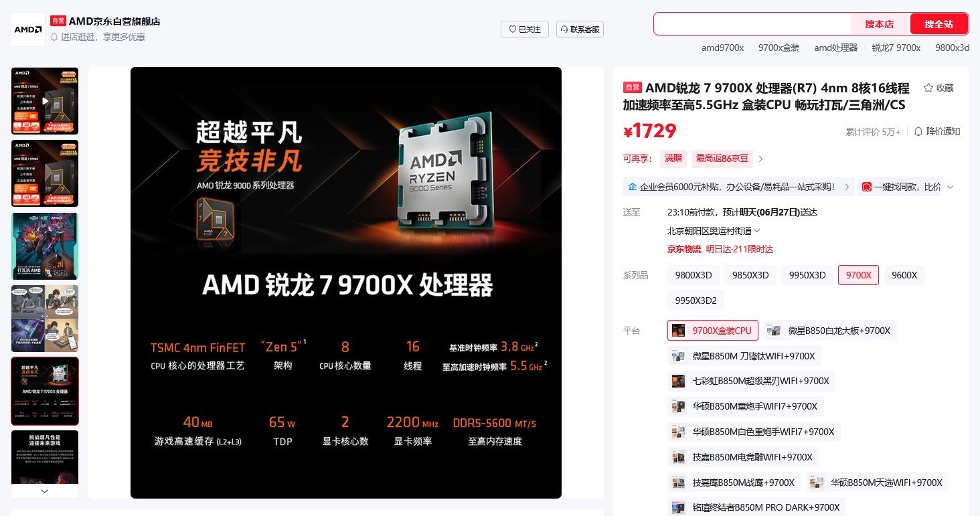The image size is (980, 516).
Task: Contact support via 联系客服 button
Action: (x=580, y=29)
